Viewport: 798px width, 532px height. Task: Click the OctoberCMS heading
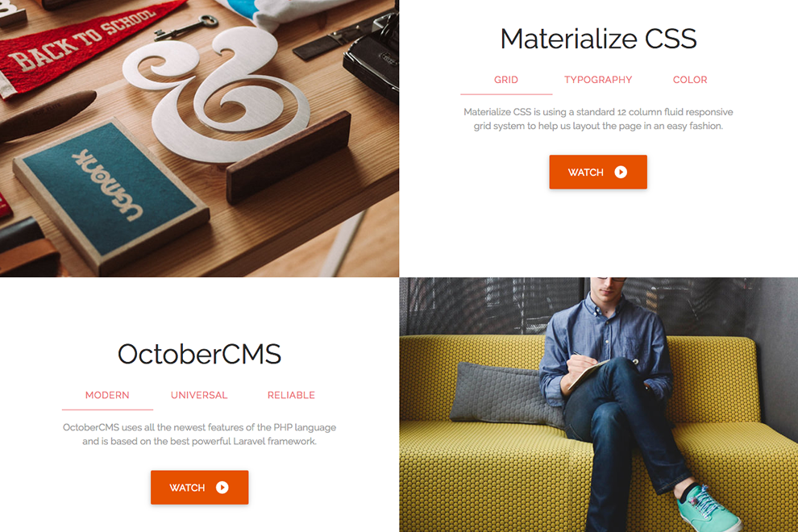point(200,354)
